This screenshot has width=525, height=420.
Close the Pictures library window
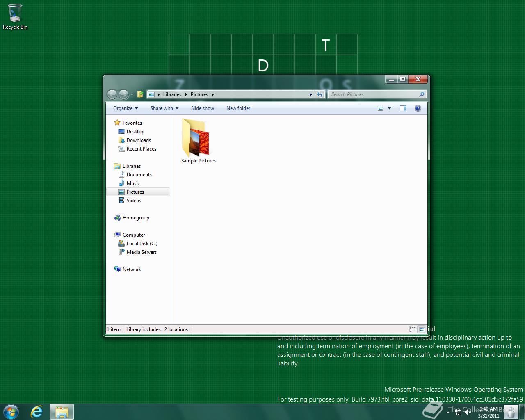[x=418, y=79]
